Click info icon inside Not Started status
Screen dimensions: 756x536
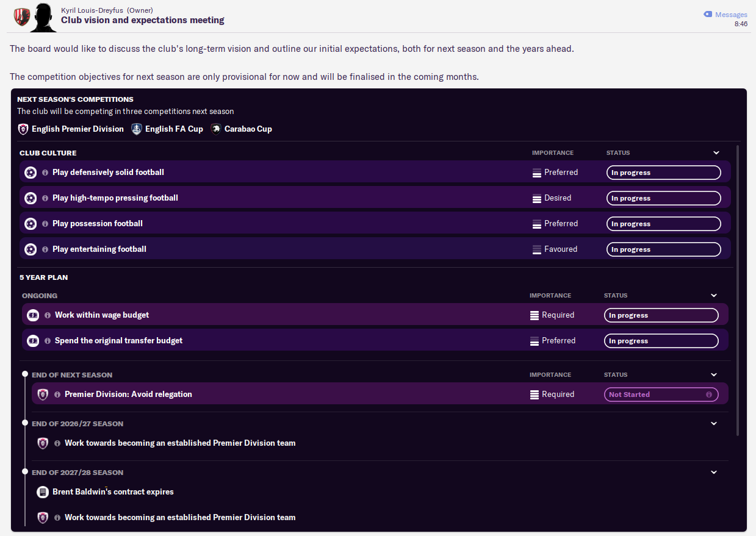click(709, 395)
